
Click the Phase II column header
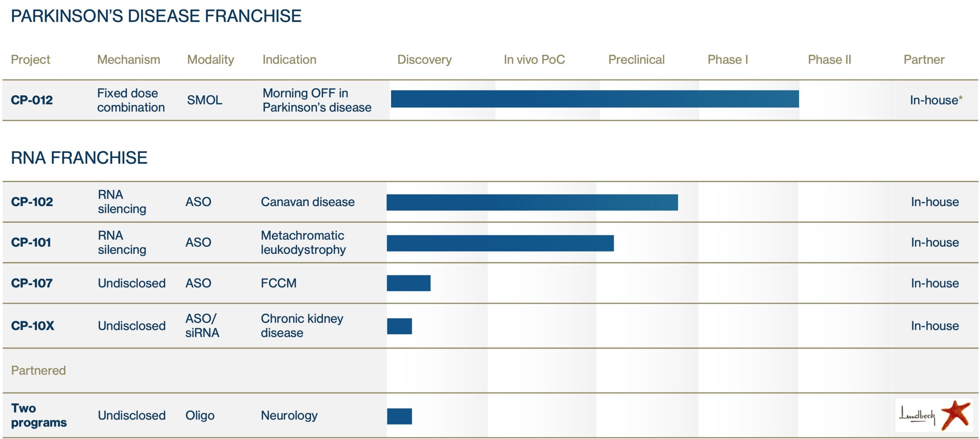point(829,60)
